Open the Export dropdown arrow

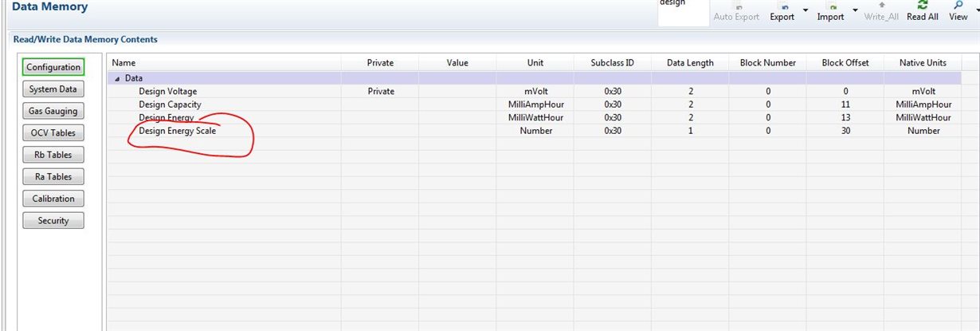tap(805, 11)
